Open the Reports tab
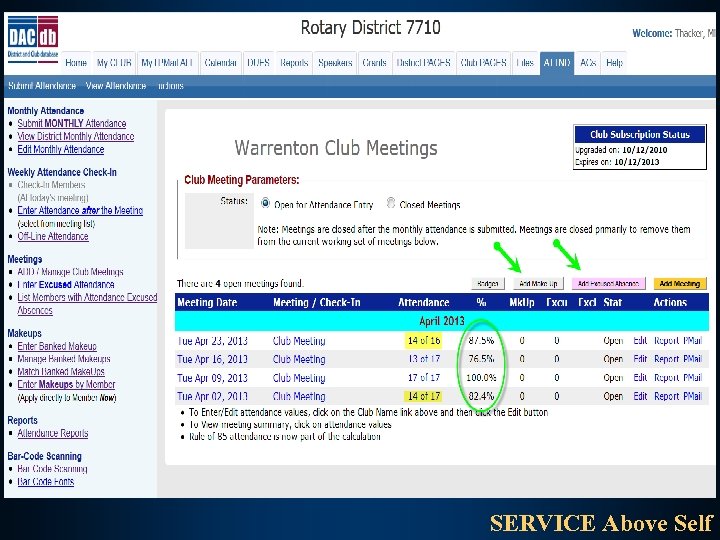 point(294,63)
